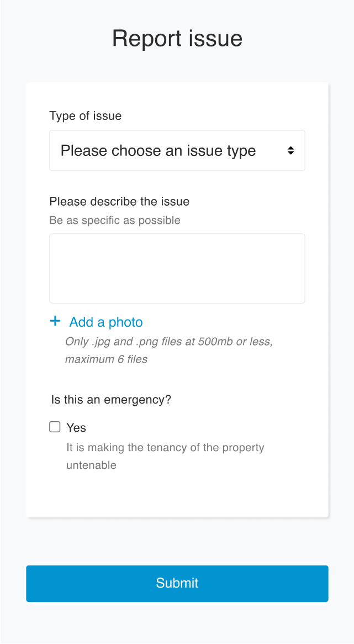Click the tenancy untenable helper text

point(165,455)
